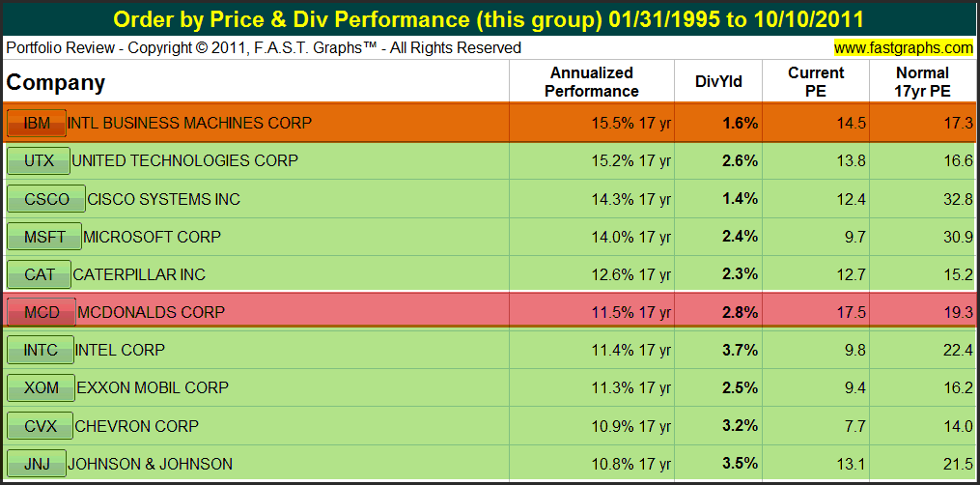Click CSCO's 14.3% 17 yr performance
The width and height of the screenshot is (980, 485).
coord(631,199)
